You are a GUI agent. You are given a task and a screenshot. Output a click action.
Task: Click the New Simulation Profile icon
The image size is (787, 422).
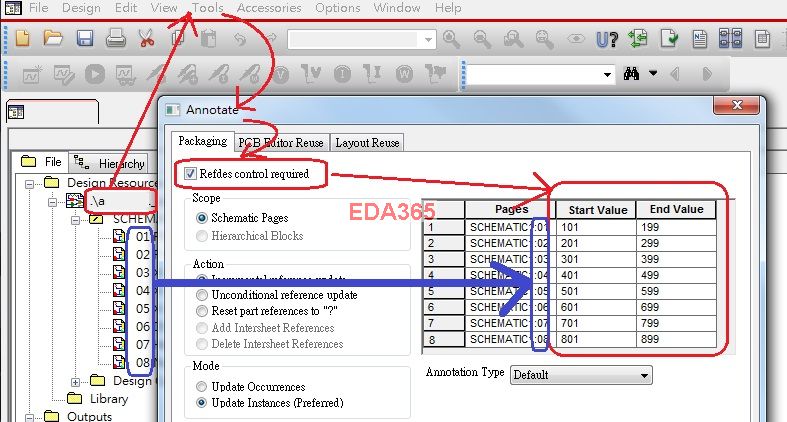click(32, 75)
